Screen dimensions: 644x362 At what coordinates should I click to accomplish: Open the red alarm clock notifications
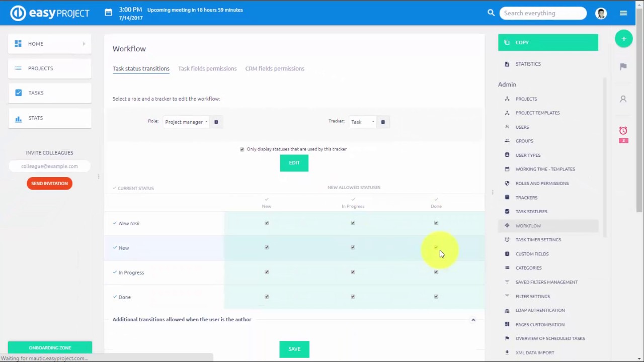(x=623, y=131)
